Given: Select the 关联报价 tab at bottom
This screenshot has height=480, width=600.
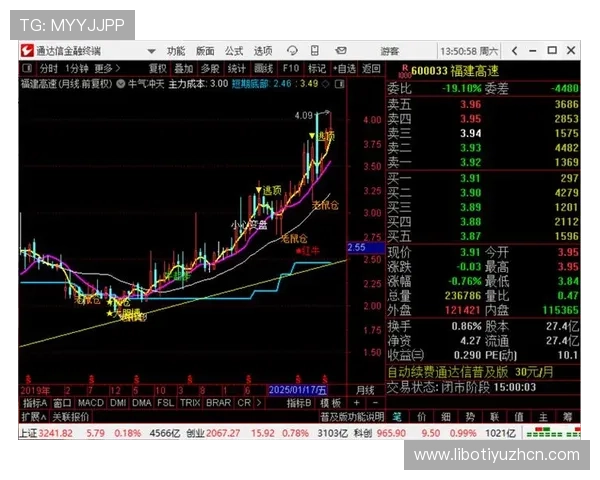Looking at the screenshot, I should click(x=71, y=416).
